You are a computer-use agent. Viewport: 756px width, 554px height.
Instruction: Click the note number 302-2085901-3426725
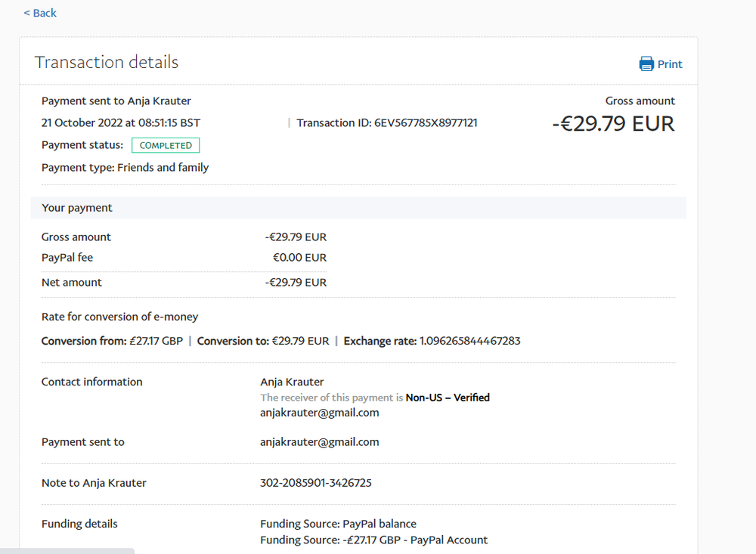pyautogui.click(x=316, y=483)
